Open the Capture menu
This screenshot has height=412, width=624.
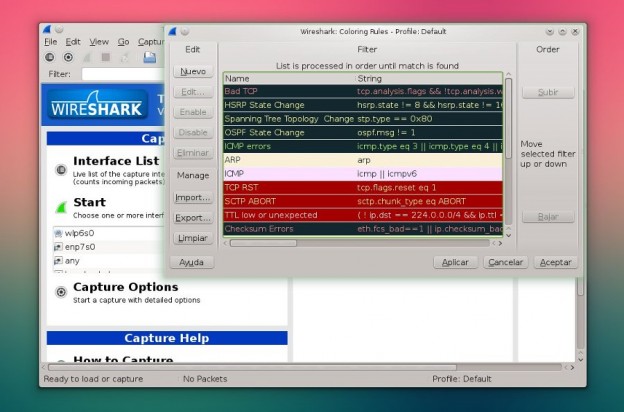tap(151, 42)
